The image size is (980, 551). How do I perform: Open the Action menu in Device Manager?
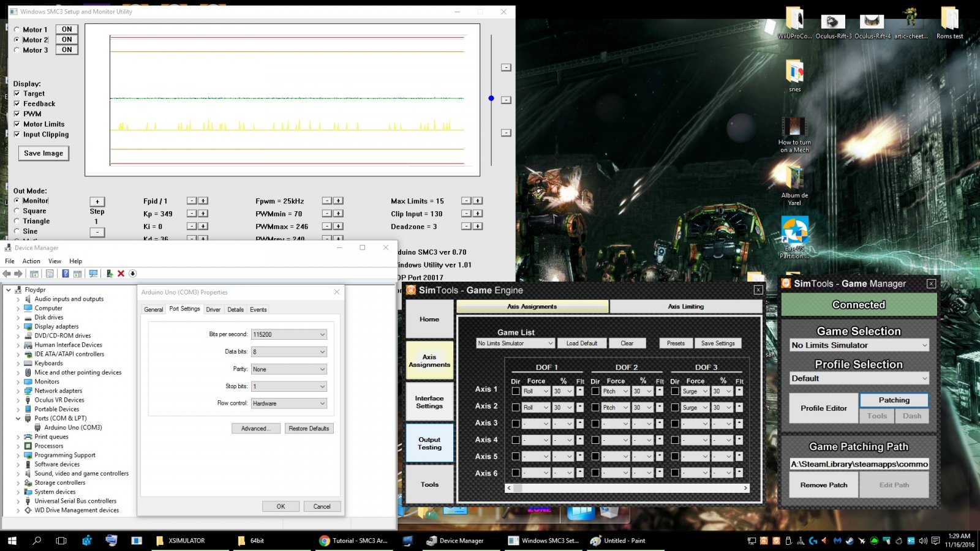coord(31,261)
